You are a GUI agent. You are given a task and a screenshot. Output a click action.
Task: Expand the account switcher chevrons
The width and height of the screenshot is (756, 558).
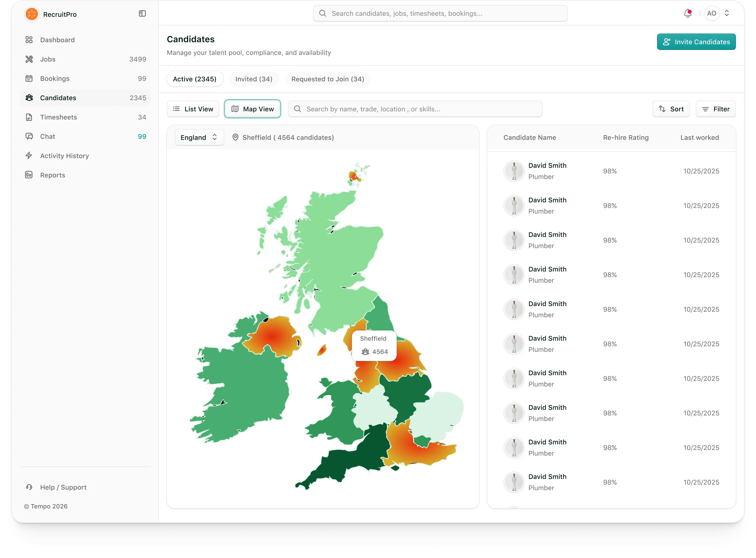(727, 13)
